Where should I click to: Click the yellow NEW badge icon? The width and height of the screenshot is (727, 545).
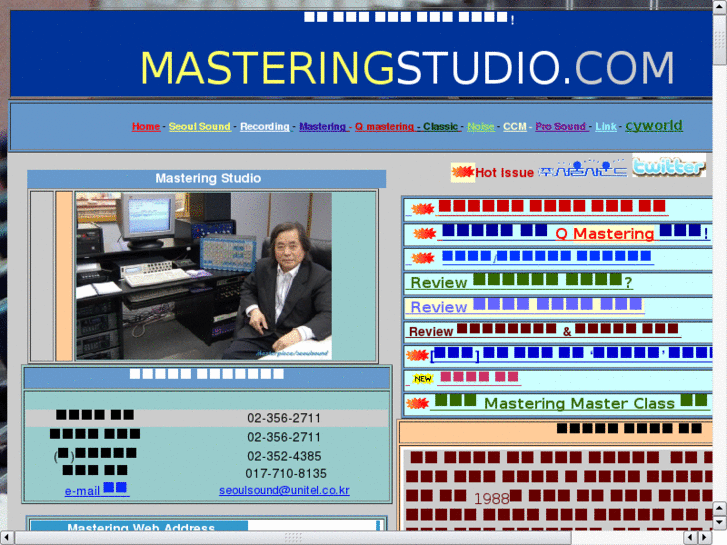422,379
